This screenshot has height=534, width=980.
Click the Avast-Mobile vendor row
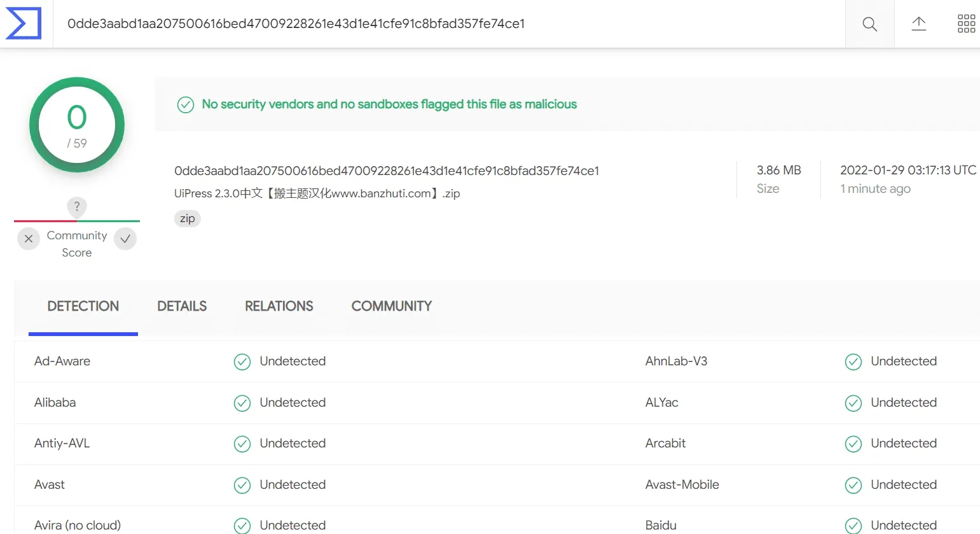[682, 484]
